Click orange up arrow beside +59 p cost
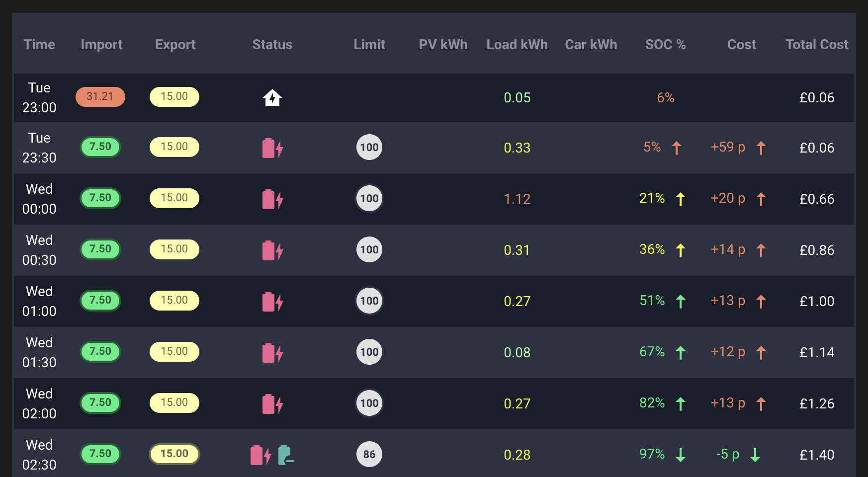The height and width of the screenshot is (477, 868). click(x=761, y=148)
